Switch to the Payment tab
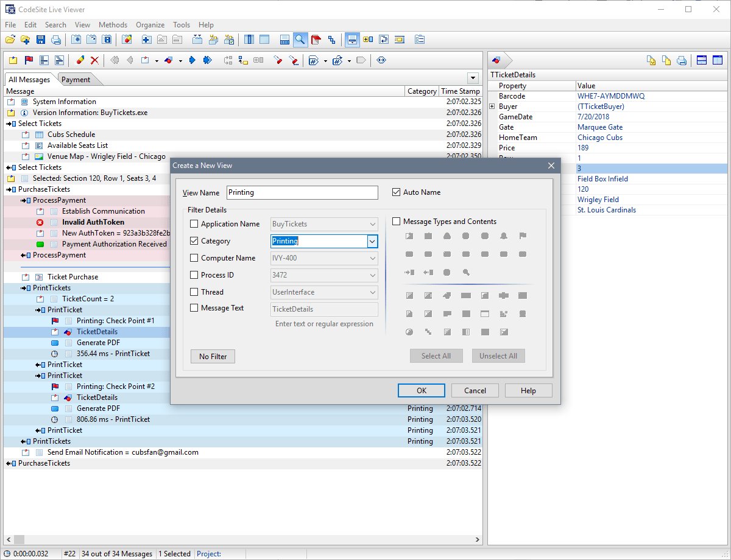The width and height of the screenshot is (731, 560). [76, 79]
